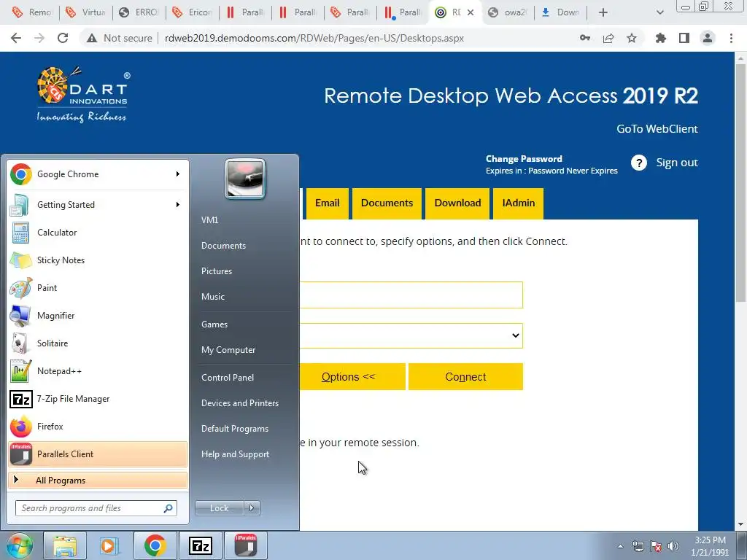Switch to the ERRO browser tab
Image resolution: width=747 pixels, height=560 pixels.
coord(139,12)
